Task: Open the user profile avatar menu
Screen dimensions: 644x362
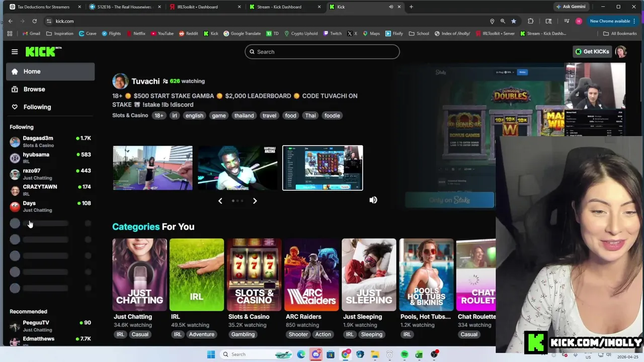Action: click(621, 51)
